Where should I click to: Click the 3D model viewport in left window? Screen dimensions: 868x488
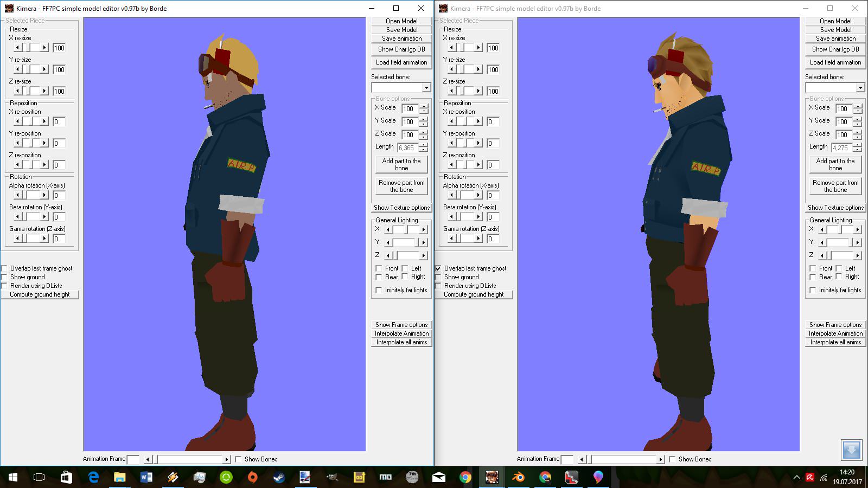(225, 234)
